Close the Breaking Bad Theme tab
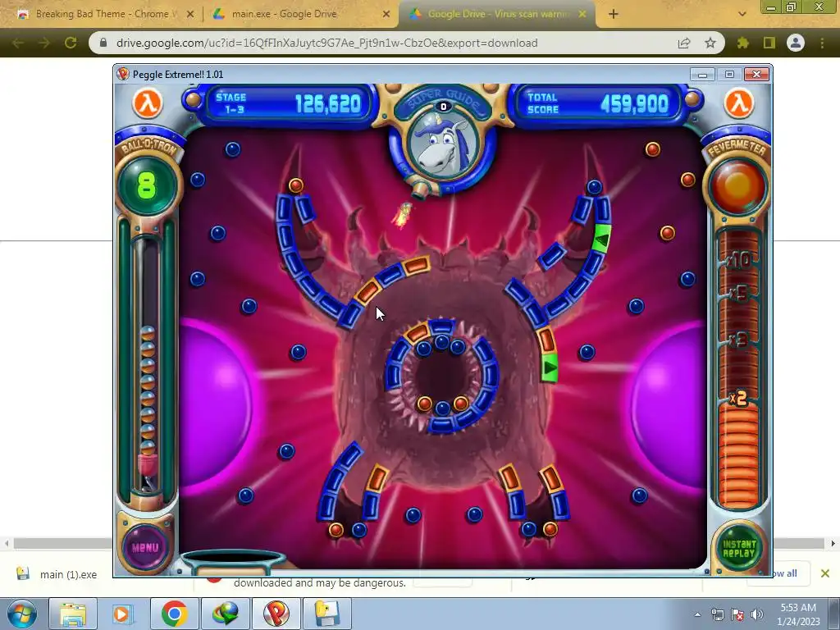 pyautogui.click(x=189, y=15)
